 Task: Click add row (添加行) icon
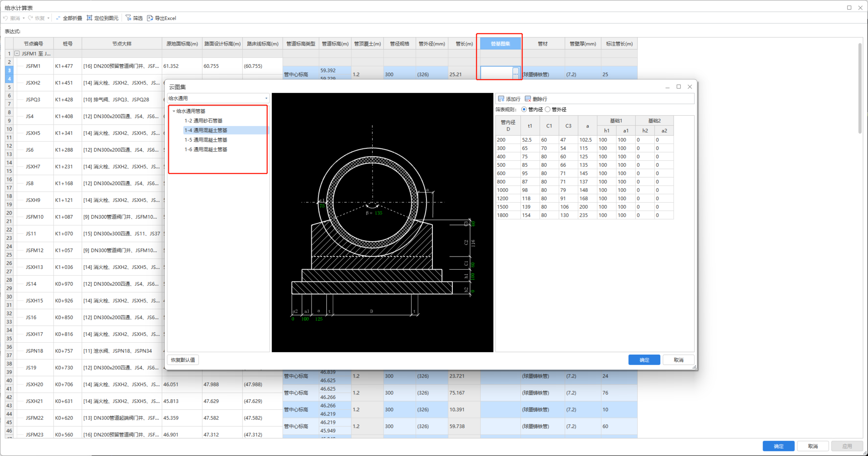501,99
